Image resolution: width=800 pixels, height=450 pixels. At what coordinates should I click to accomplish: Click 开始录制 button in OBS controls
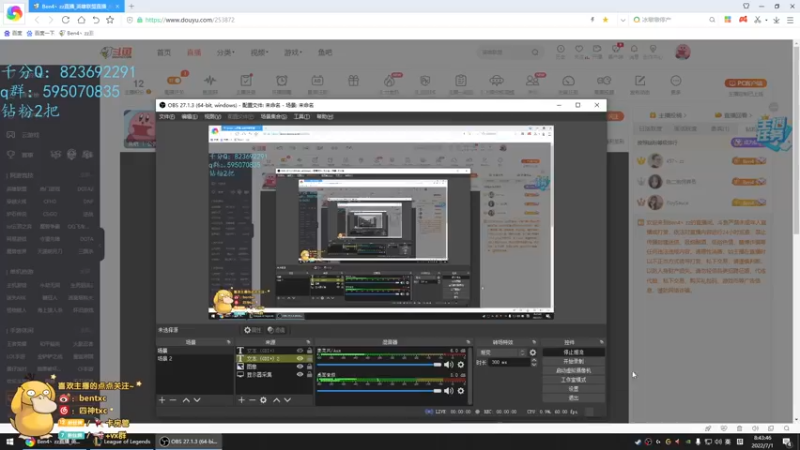click(573, 361)
